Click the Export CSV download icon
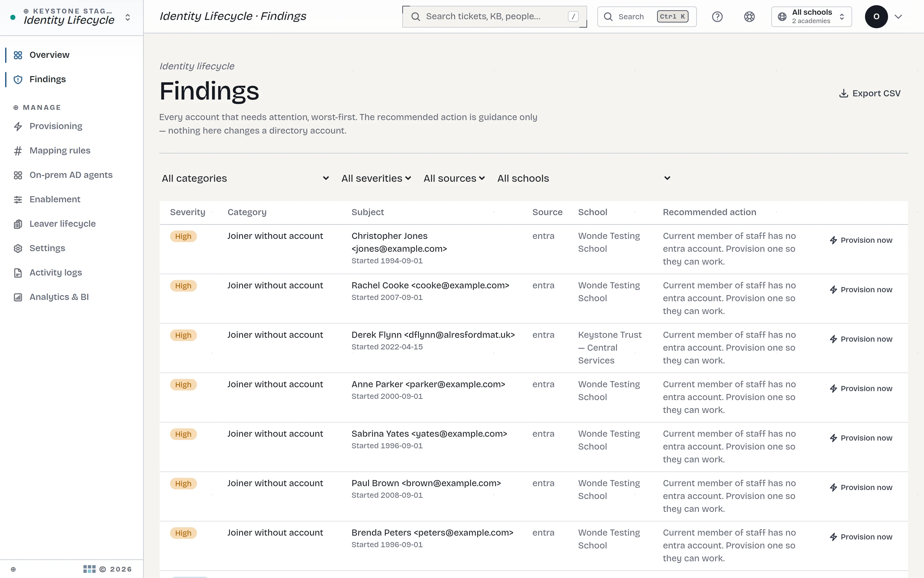This screenshot has height=578, width=924. coord(843,94)
